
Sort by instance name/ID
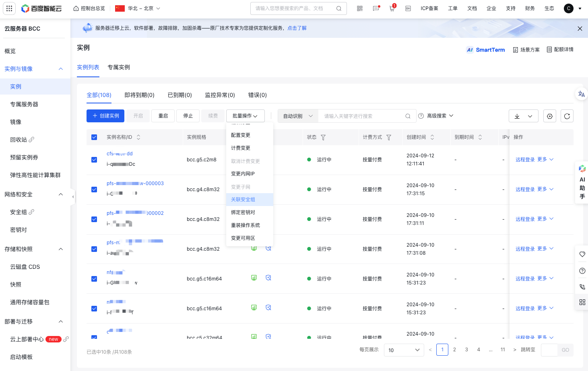click(138, 137)
